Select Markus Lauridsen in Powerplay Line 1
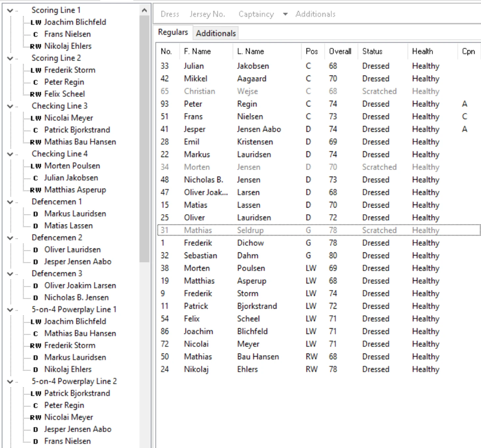This screenshot has height=448, width=481. (x=75, y=357)
